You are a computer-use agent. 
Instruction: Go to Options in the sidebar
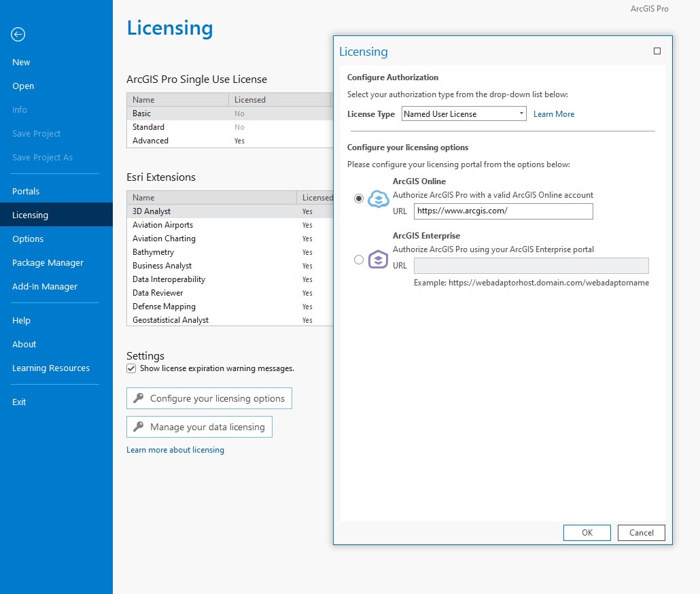click(28, 239)
